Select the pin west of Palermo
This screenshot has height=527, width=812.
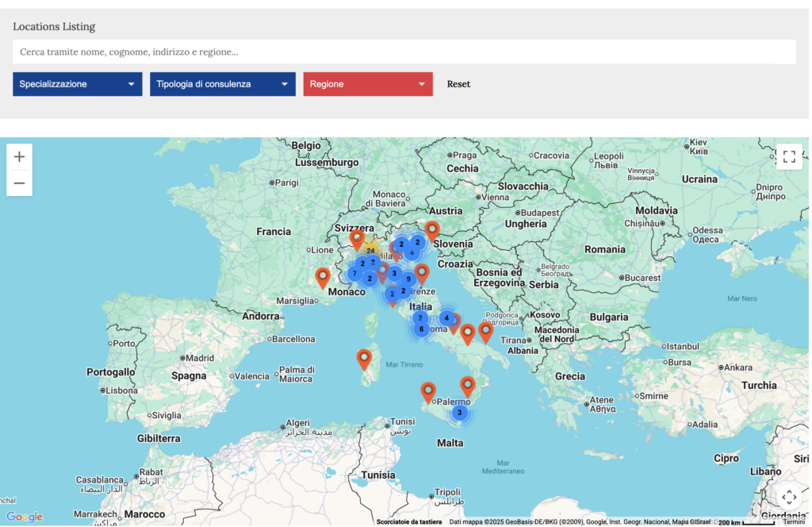(x=428, y=392)
